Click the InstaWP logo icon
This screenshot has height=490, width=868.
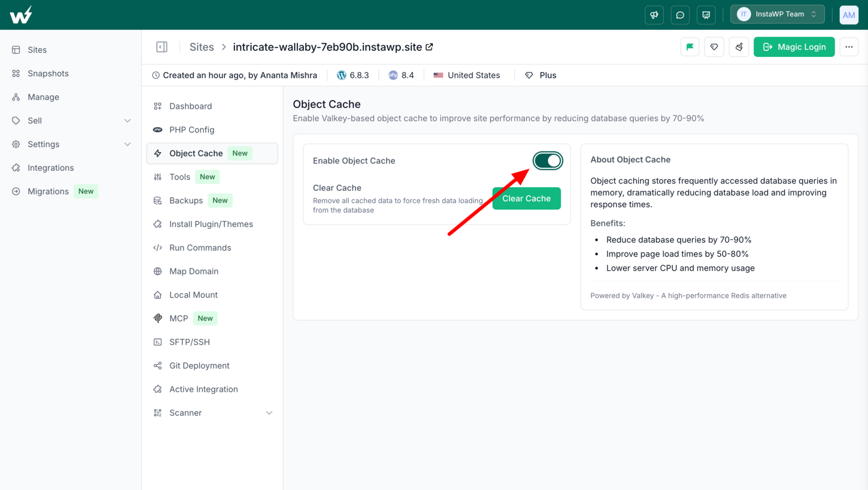click(x=21, y=15)
